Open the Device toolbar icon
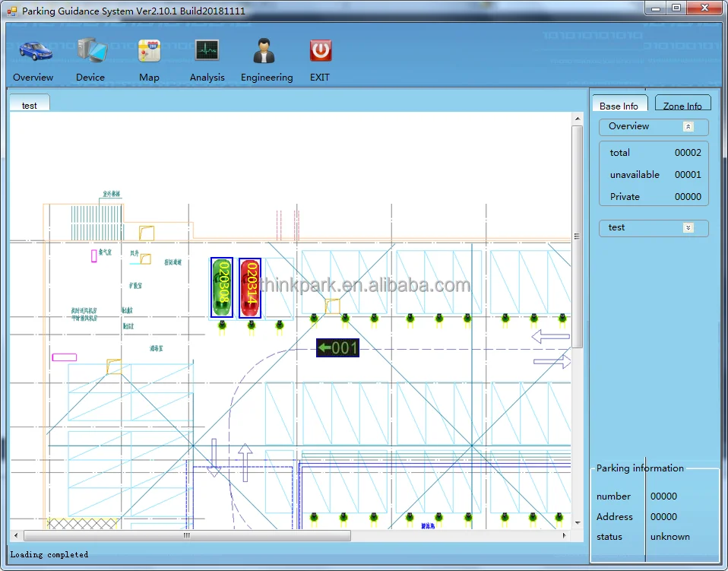The image size is (728, 571). pos(91,51)
